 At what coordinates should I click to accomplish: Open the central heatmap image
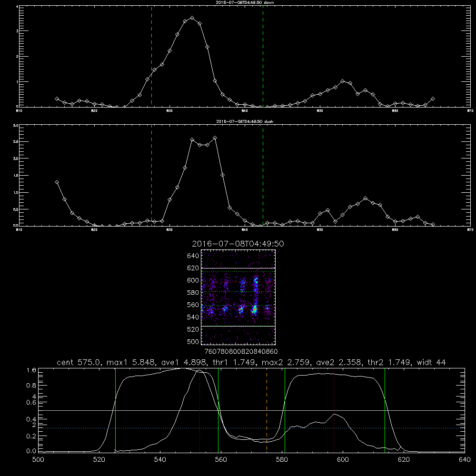[x=238, y=297]
